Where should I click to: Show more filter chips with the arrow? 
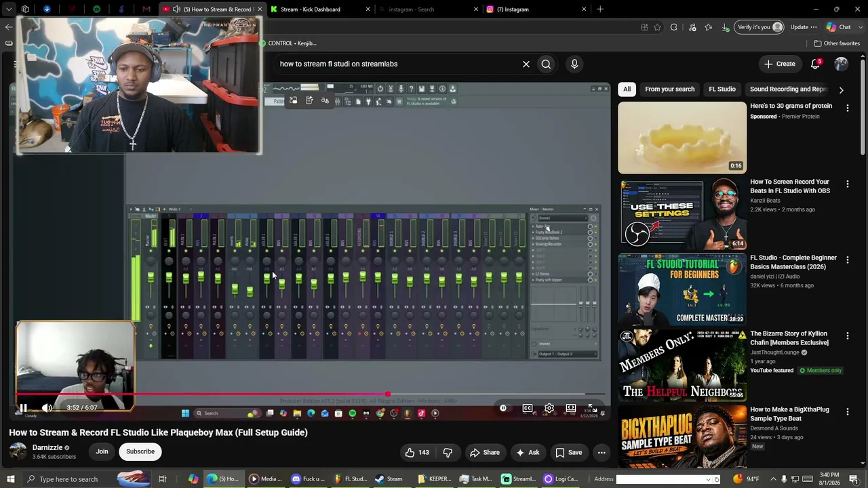[x=841, y=90]
